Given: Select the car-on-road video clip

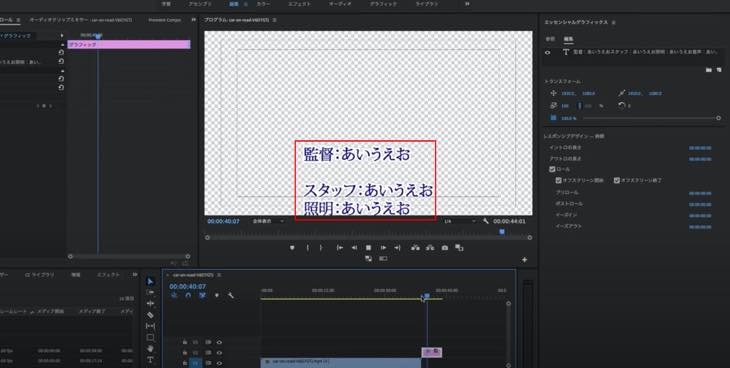Looking at the screenshot, I should (x=341, y=362).
